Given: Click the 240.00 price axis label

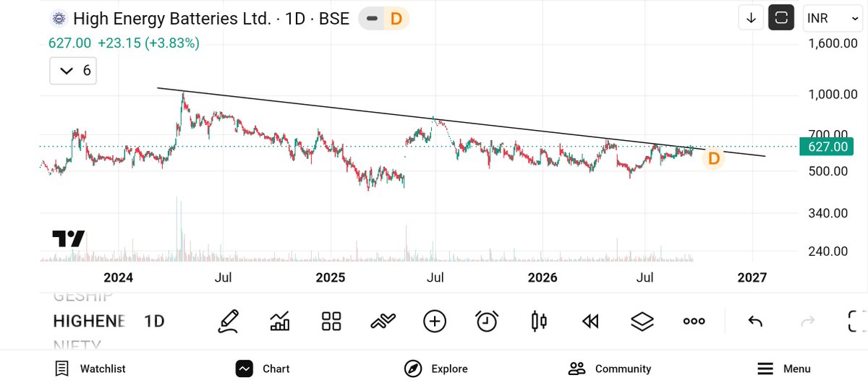Looking at the screenshot, I should 828,251.
